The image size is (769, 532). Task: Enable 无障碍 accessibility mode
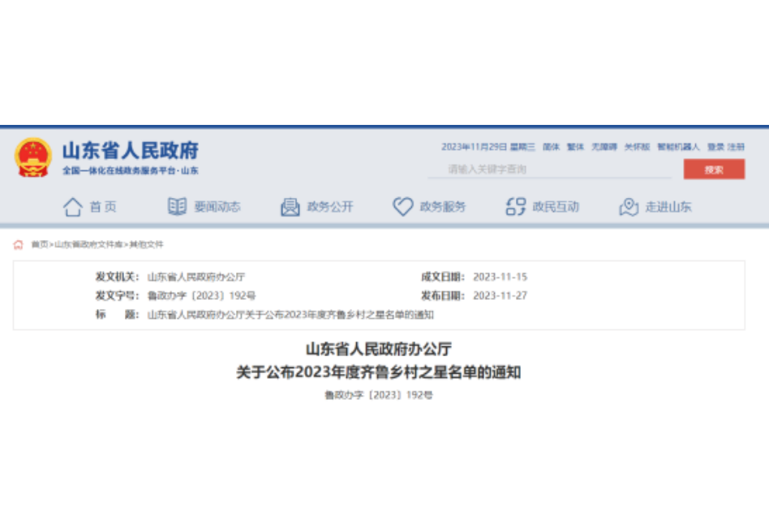pyautogui.click(x=604, y=147)
